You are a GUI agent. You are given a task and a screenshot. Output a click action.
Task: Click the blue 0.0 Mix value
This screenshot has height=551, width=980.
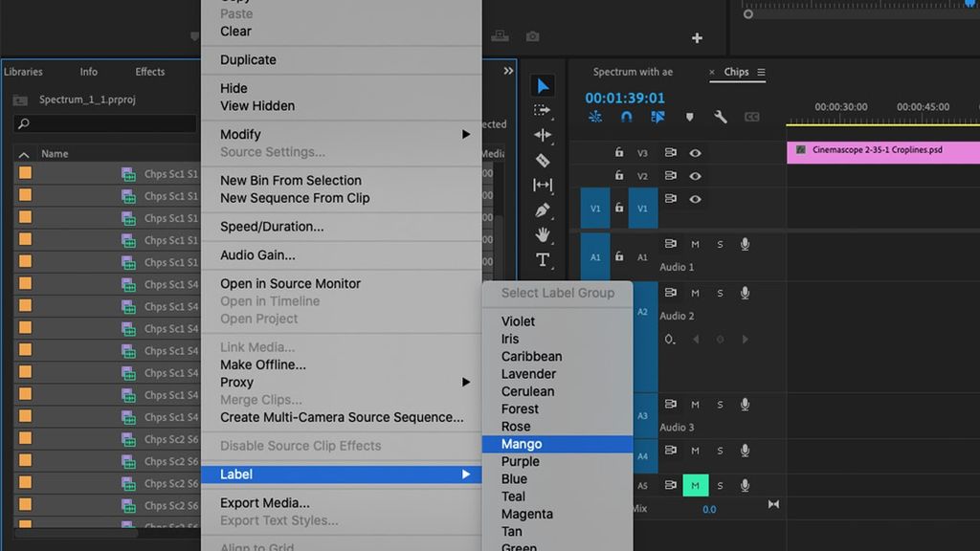tap(711, 510)
